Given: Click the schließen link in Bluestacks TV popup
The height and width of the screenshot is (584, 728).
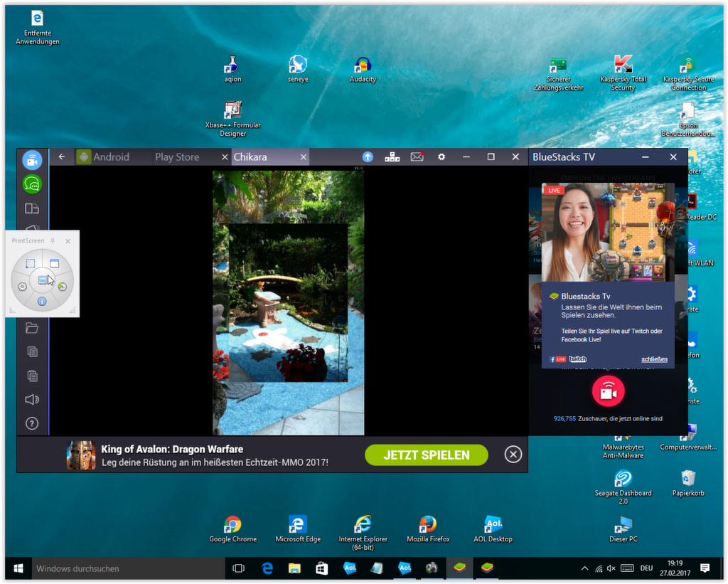Looking at the screenshot, I should pos(654,359).
